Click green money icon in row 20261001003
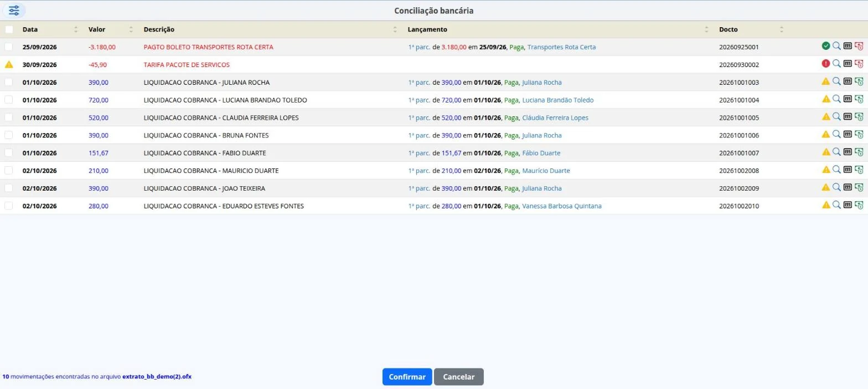Screen dimensions: 868x389 point(859,81)
